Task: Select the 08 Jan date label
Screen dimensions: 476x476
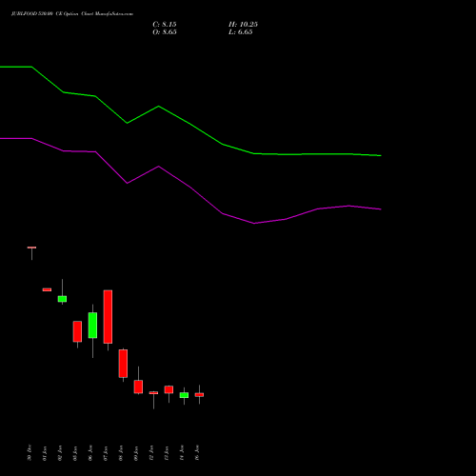Action: point(121,453)
